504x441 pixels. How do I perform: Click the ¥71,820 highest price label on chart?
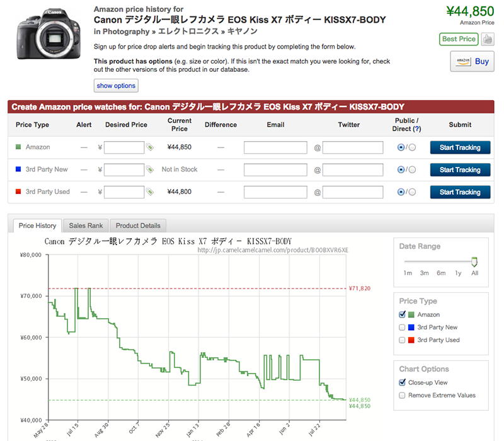coord(360,289)
